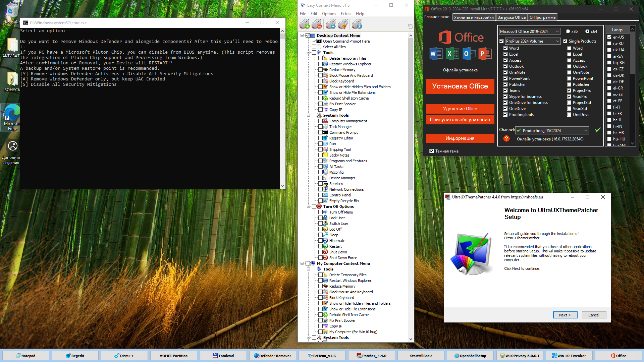Click the Информация button
644x362 pixels.
[x=460, y=138]
